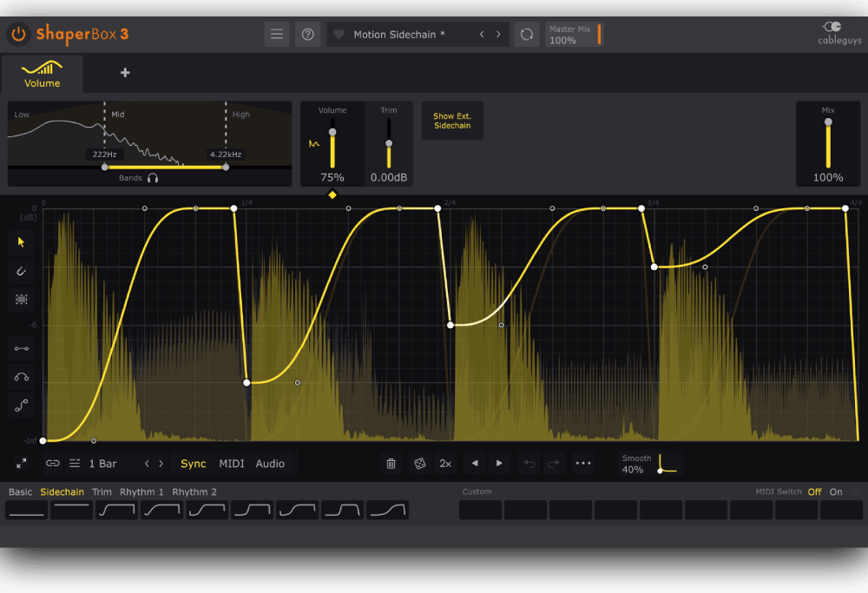Viewport: 868px width, 593px height.
Task: Click the first empty Custom wave slot
Action: 481,510
